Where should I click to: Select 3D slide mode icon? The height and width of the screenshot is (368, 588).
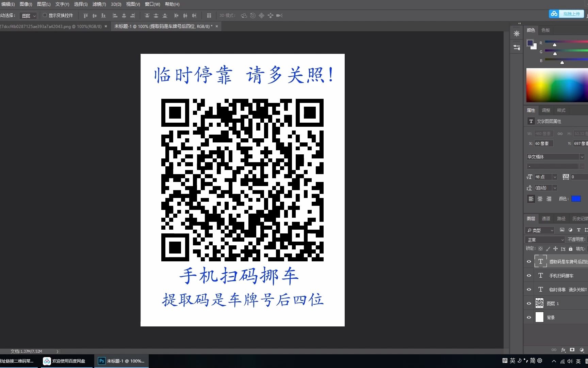pos(271,16)
